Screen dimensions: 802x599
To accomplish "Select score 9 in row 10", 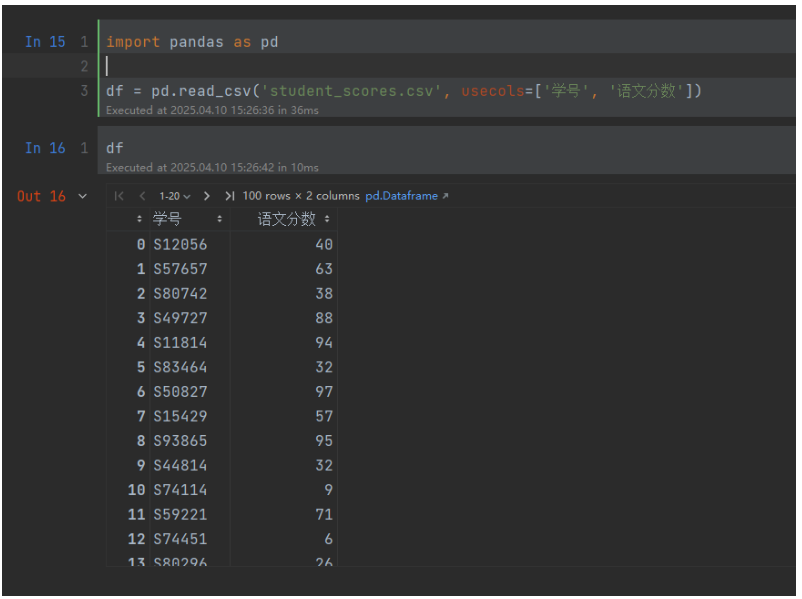I will 328,491.
